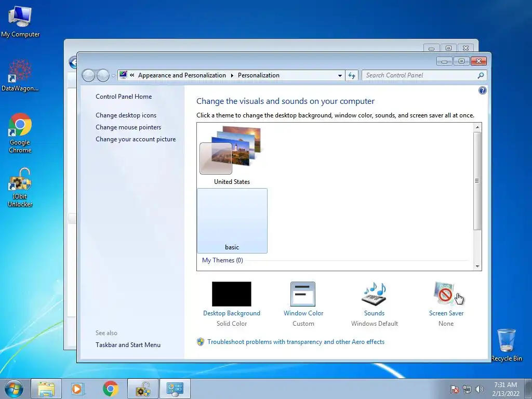Switch to Control Panel taskbar button
Image resolution: width=532 pixels, height=399 pixels.
pyautogui.click(x=175, y=389)
